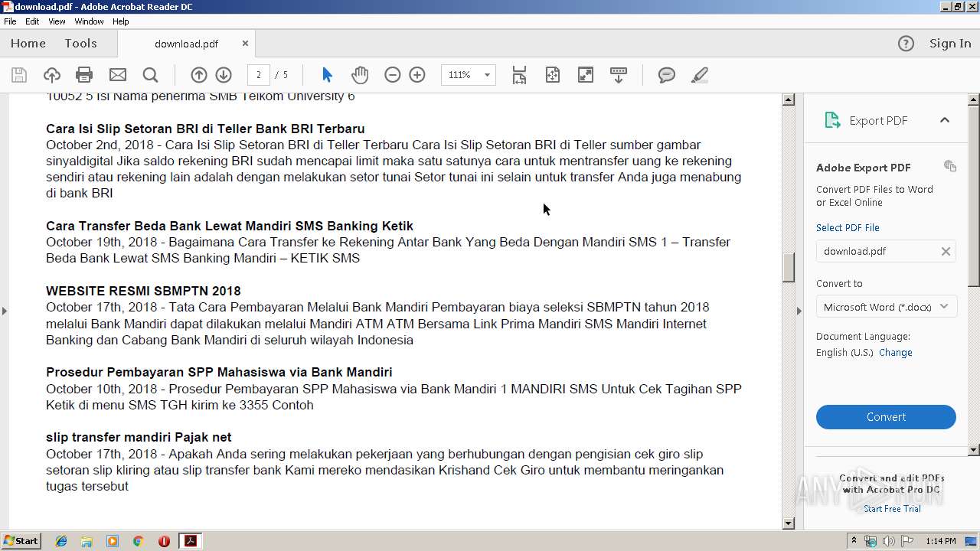Click heading 'slip transfer mandiri Pajak net'
Viewport: 980px width, 551px height.
[x=139, y=438]
